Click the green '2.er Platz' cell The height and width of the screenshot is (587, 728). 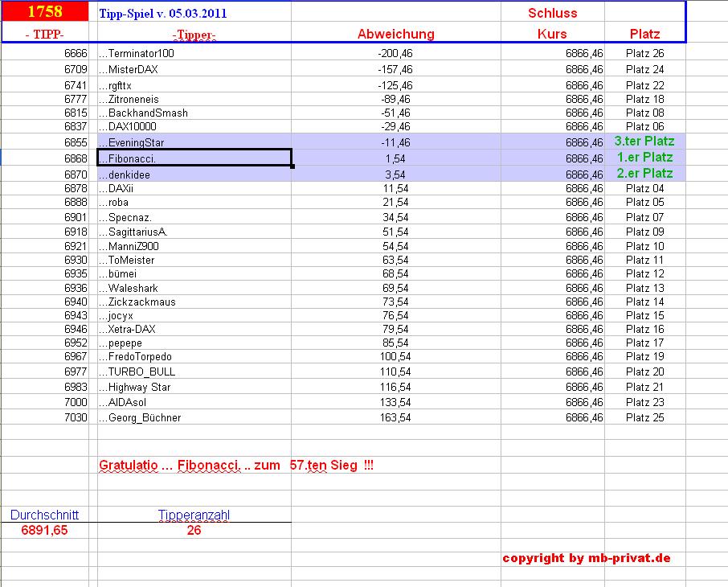click(645, 174)
